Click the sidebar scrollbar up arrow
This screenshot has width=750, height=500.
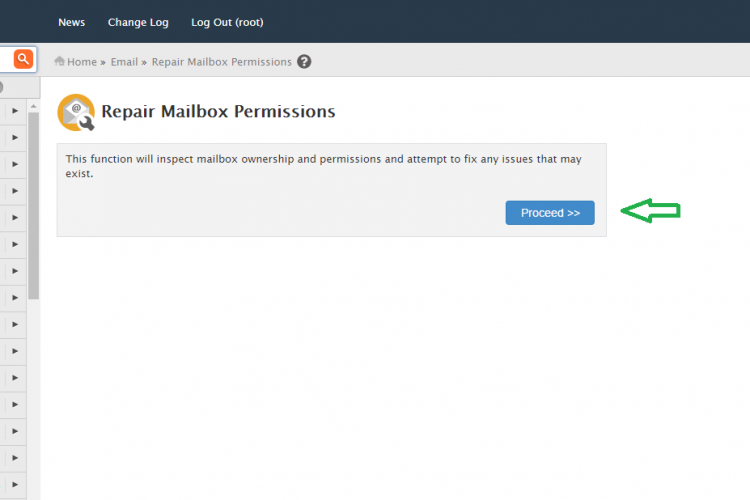33,106
